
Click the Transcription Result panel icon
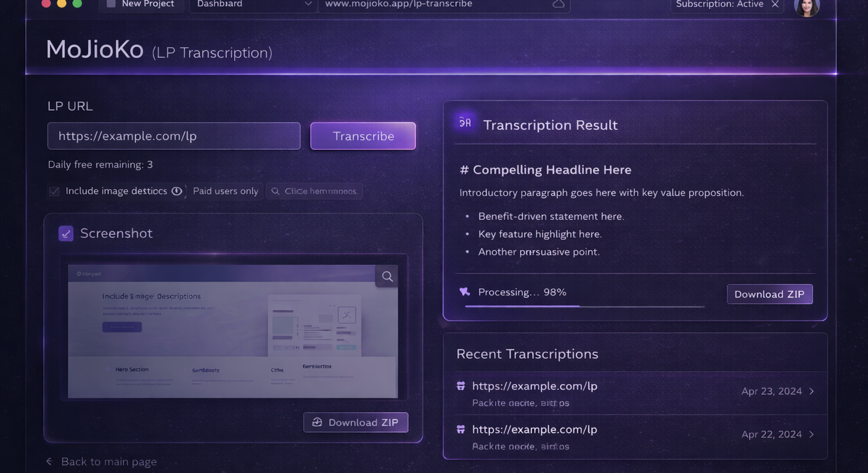click(465, 123)
